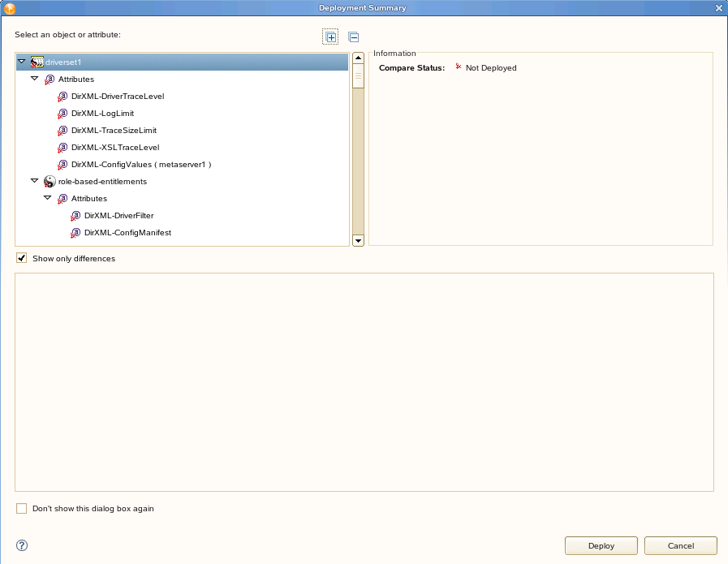Select the Attributes label under driverset1
This screenshot has width=728, height=564.
point(76,80)
